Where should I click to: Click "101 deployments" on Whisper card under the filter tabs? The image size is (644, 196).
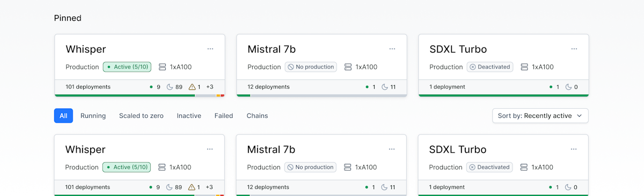point(87,187)
